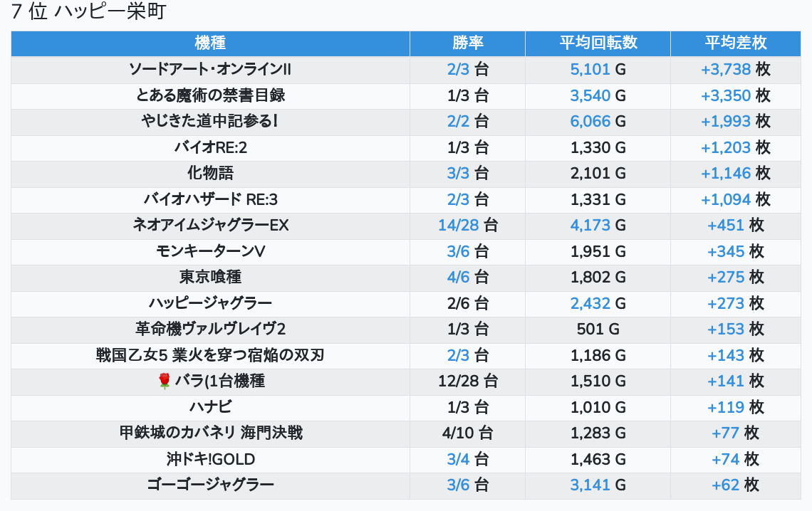Click average spins 6,066 G

(598, 121)
